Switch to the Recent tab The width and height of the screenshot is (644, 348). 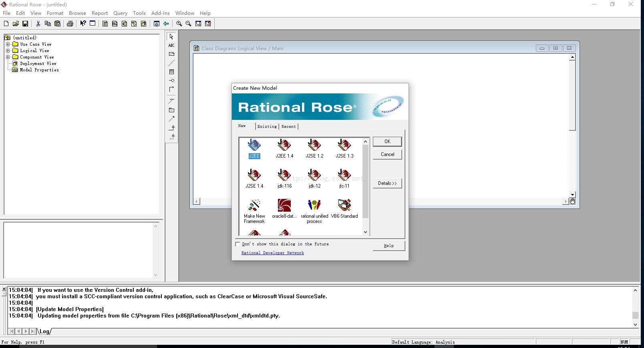click(288, 126)
